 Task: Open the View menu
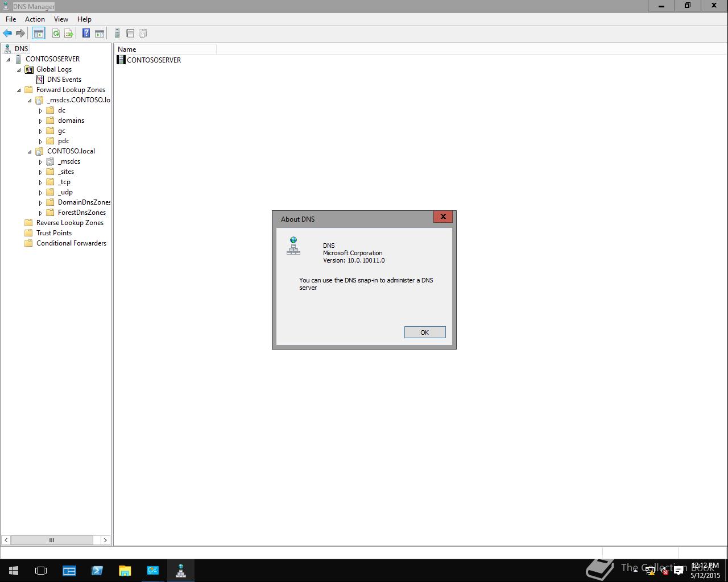click(x=61, y=19)
